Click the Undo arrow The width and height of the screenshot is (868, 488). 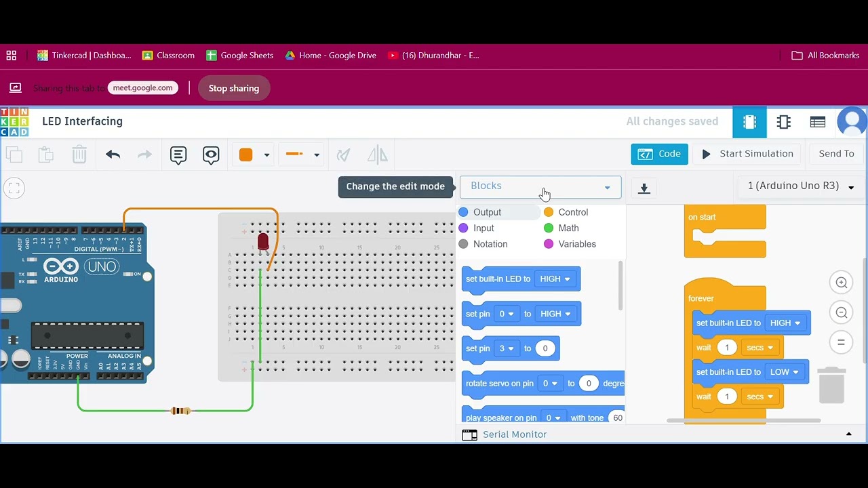point(113,155)
